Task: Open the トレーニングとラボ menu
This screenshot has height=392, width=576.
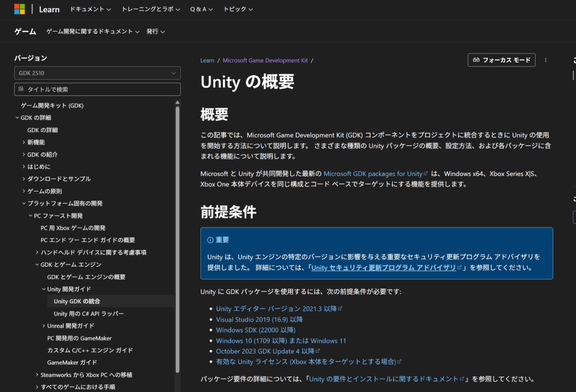Action: [150, 9]
